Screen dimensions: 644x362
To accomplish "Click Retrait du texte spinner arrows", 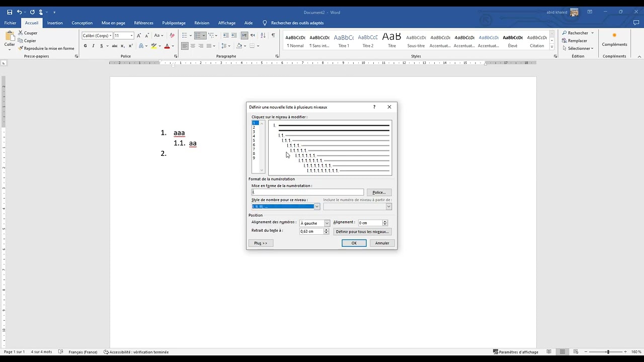I will point(326,231).
